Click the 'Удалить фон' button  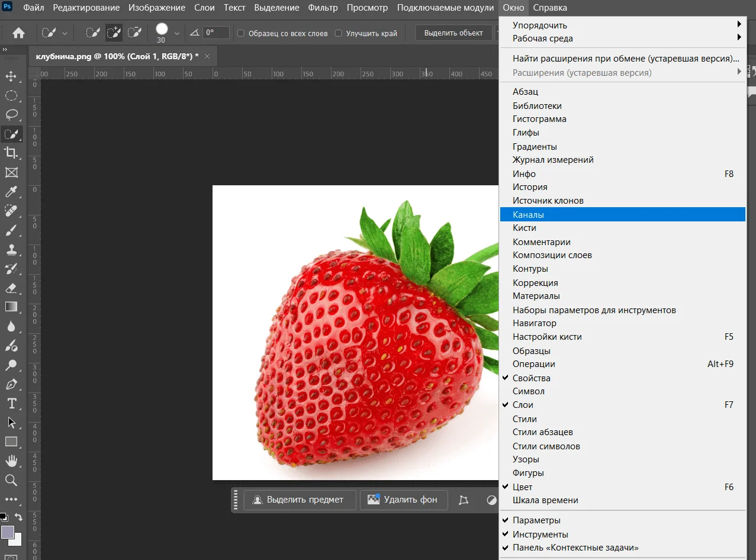coord(403,500)
